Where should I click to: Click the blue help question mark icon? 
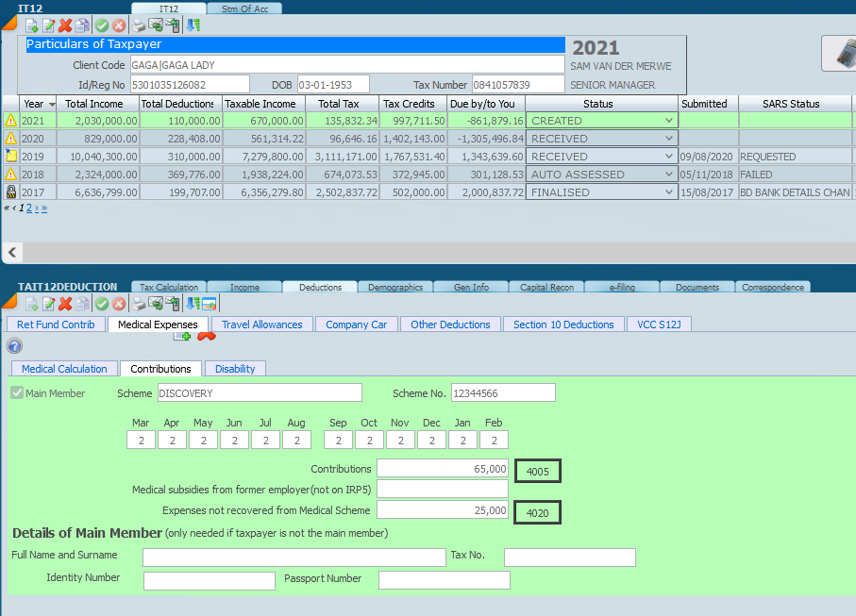14,346
